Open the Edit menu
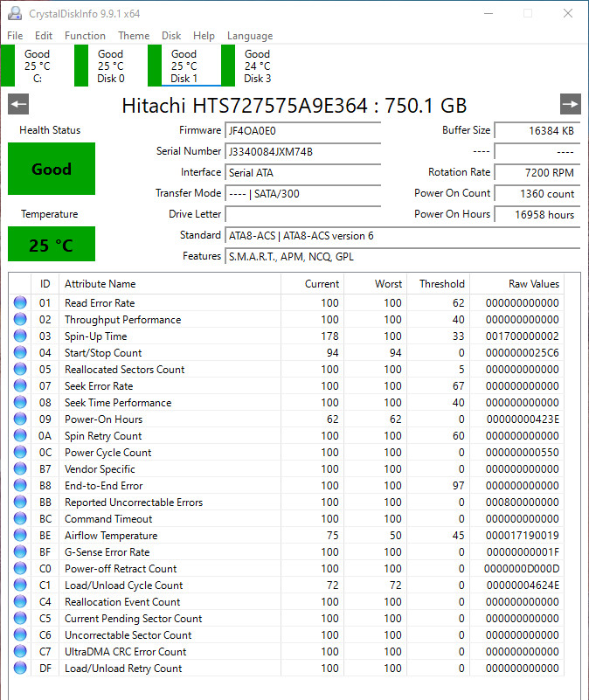 pos(44,36)
